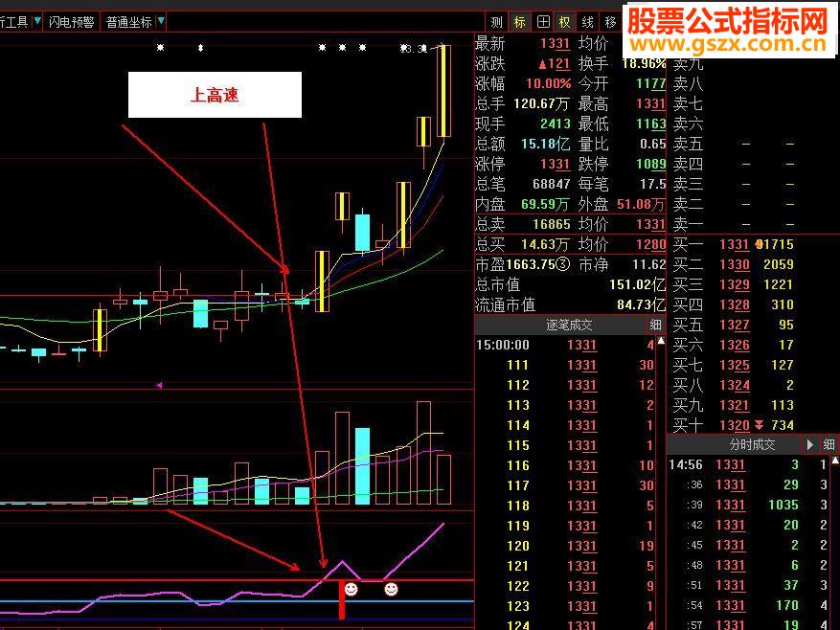Select the 普通坐标 coordinate label
This screenshot has height=630, width=840.
129,22
